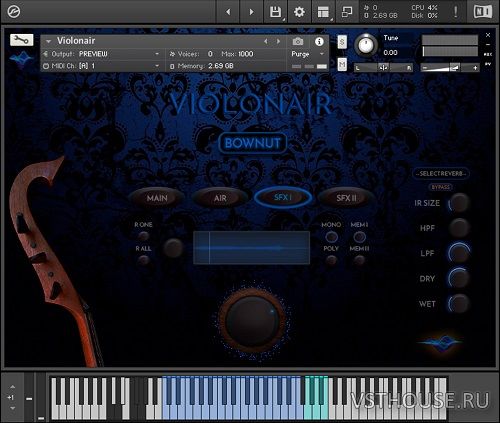The height and width of the screenshot is (423, 500).
Task: Click the small knob beside R ALL
Action: coord(173,248)
